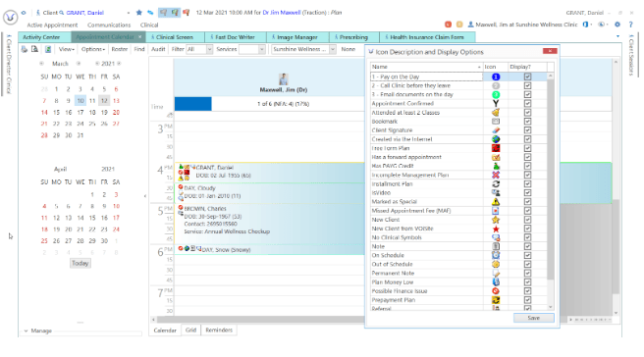Click the Today button under calendars
The height and width of the screenshot is (357, 644).
[80, 264]
